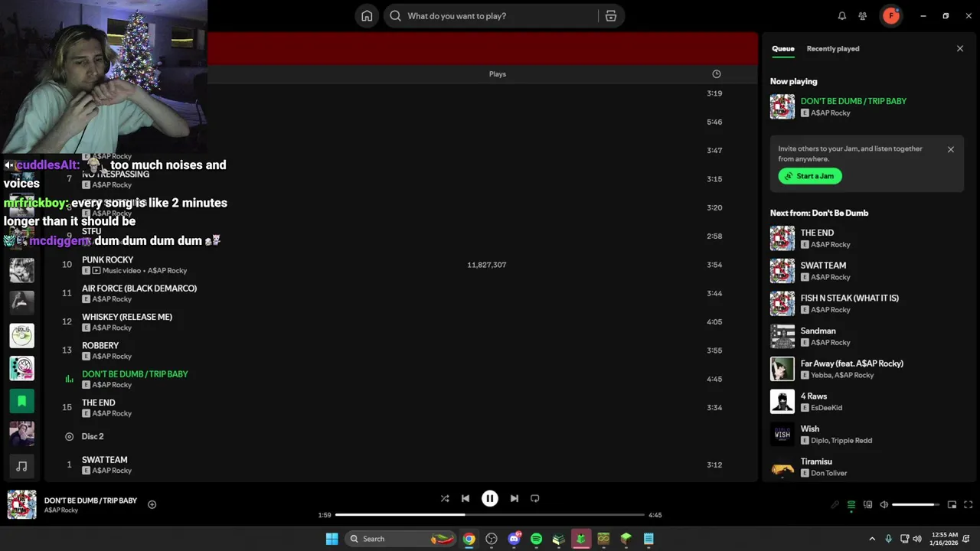Open the sidebar music note playlist
The width and height of the screenshot is (980, 551).
21,466
